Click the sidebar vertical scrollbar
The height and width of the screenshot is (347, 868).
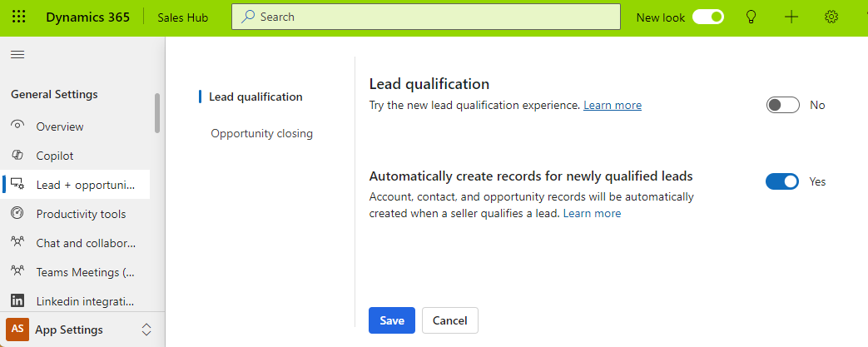click(x=157, y=113)
